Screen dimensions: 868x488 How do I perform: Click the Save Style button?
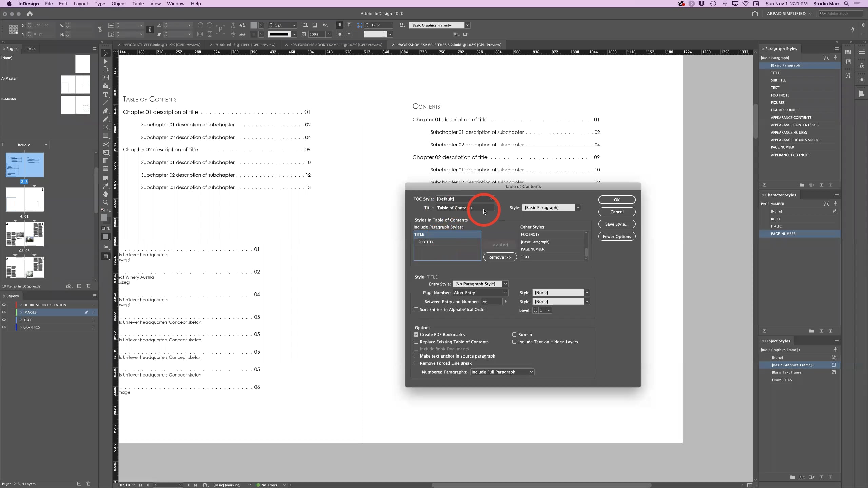coord(617,224)
